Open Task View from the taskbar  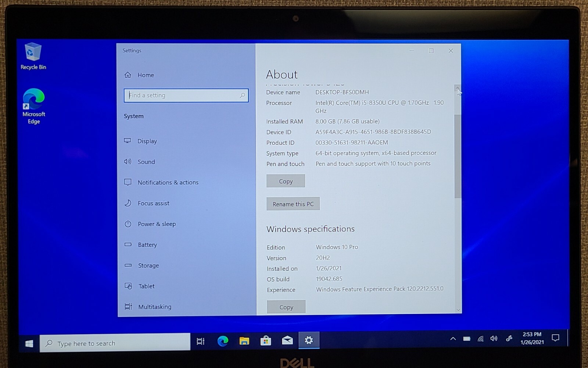coord(200,341)
